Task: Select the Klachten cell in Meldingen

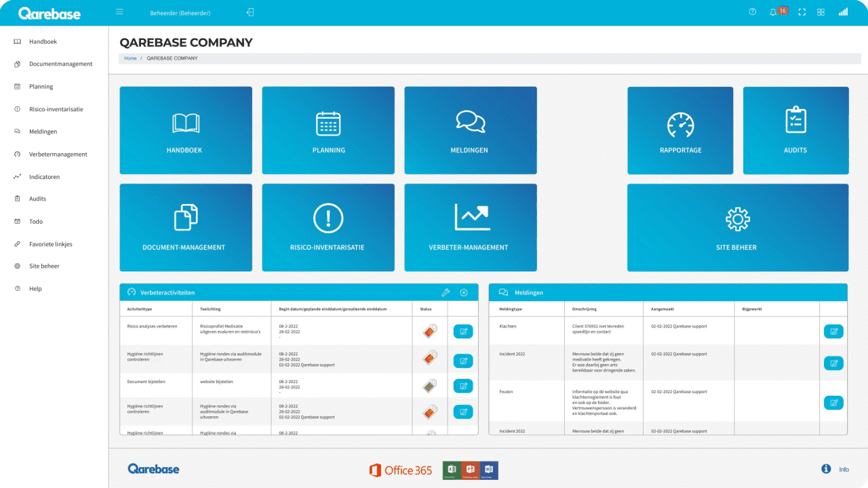Action: pyautogui.click(x=508, y=326)
